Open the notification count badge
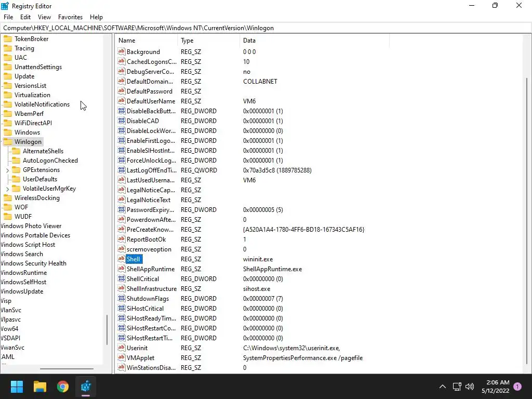The image size is (532, 399). click(x=517, y=387)
